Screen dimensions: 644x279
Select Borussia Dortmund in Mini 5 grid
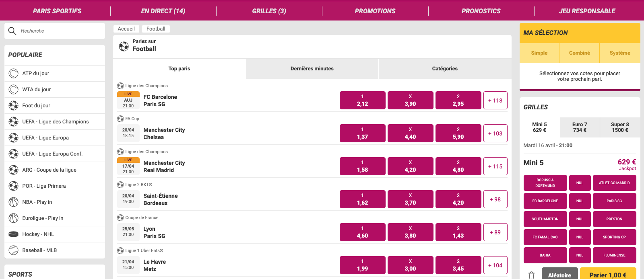point(545,183)
